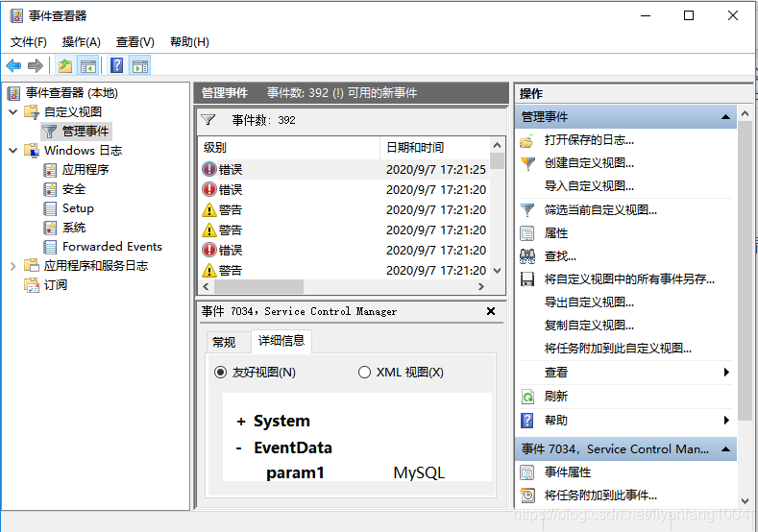Select the 管理事件 filter node
The height and width of the screenshot is (532, 758).
[x=86, y=131]
